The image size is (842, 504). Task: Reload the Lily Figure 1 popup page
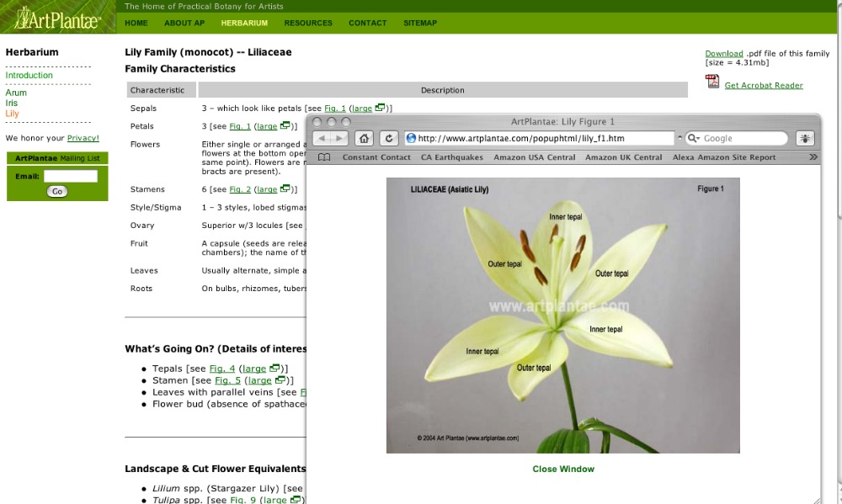389,138
